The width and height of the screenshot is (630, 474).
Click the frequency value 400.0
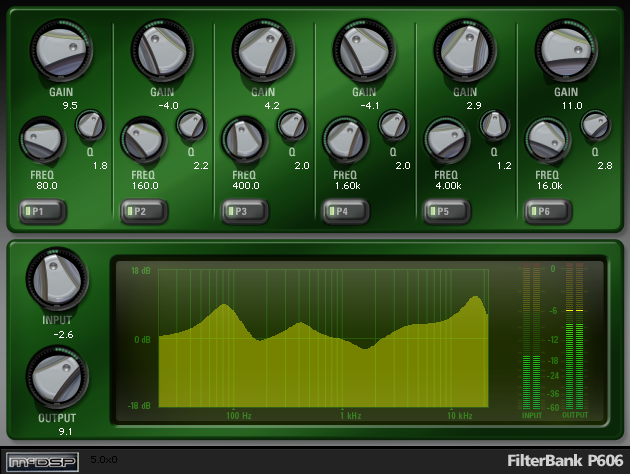pyautogui.click(x=246, y=186)
